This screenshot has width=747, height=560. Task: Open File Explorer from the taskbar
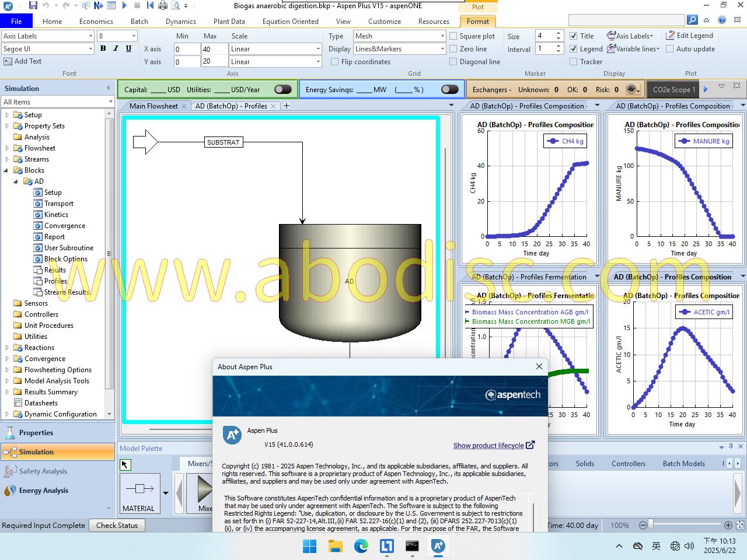(335, 546)
